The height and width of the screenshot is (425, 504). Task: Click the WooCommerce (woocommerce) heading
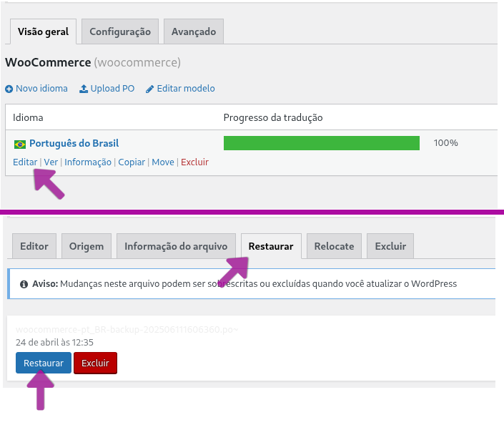coord(93,62)
